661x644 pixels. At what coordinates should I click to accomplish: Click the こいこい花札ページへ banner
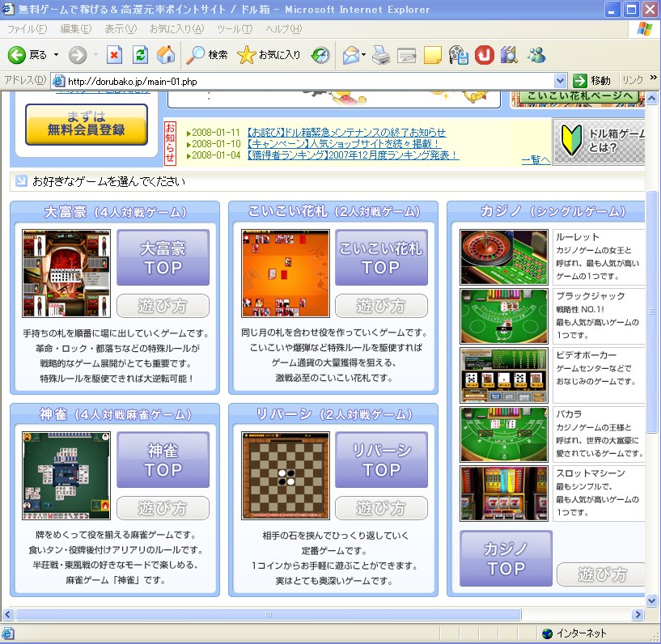[x=578, y=98]
